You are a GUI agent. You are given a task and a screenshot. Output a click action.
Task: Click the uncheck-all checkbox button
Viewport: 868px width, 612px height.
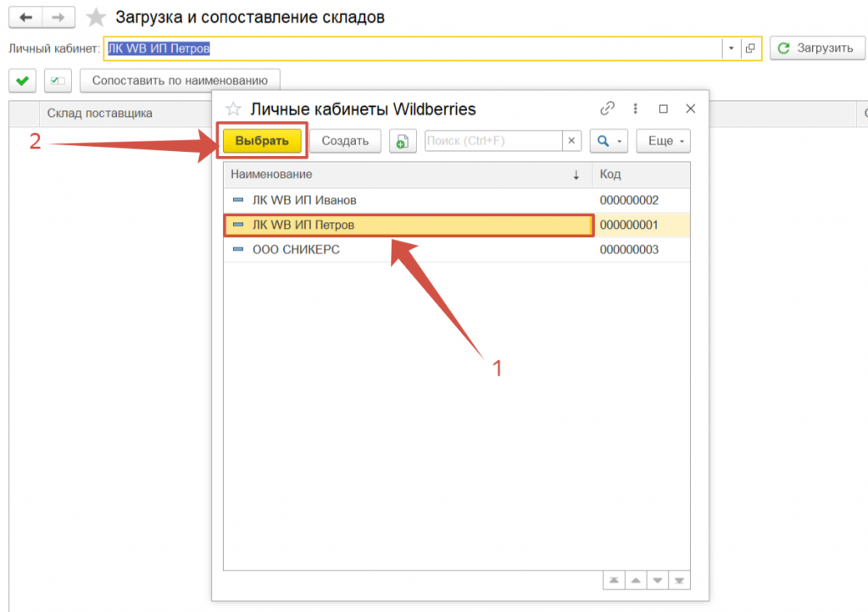pyautogui.click(x=58, y=81)
